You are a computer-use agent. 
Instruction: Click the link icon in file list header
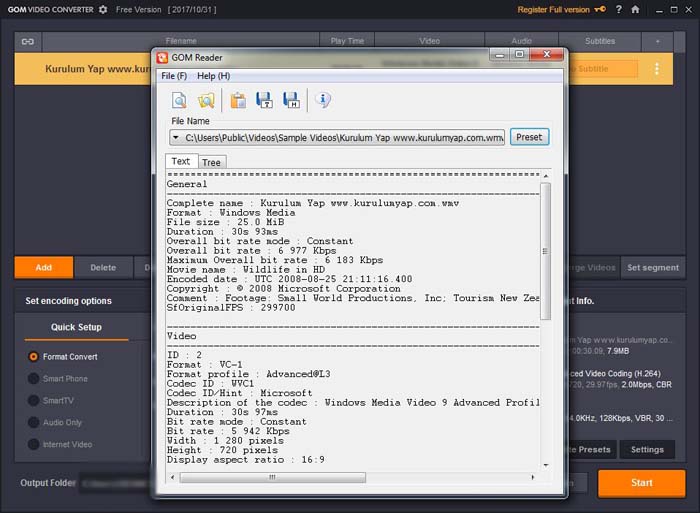(28, 42)
